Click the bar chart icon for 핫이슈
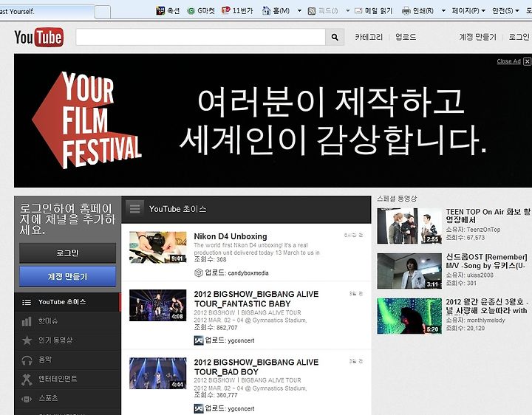 click(27, 321)
